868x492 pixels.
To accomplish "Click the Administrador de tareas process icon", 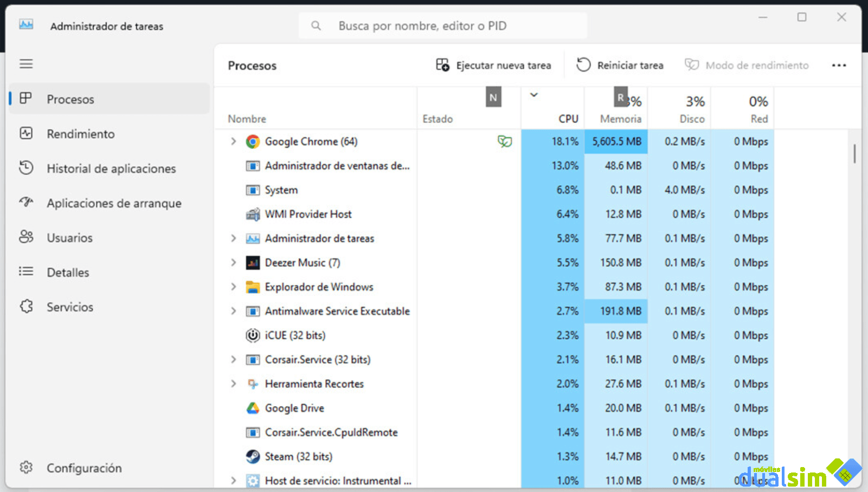I will click(253, 238).
